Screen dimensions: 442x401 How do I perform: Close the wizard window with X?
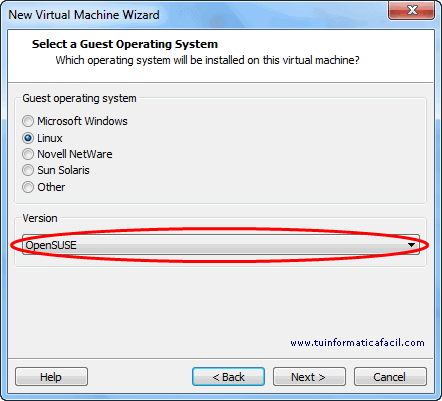[411, 11]
